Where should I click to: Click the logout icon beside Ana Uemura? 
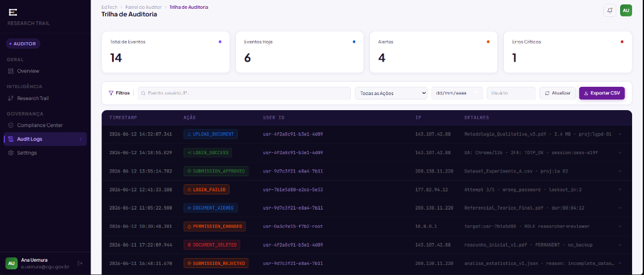point(80,263)
